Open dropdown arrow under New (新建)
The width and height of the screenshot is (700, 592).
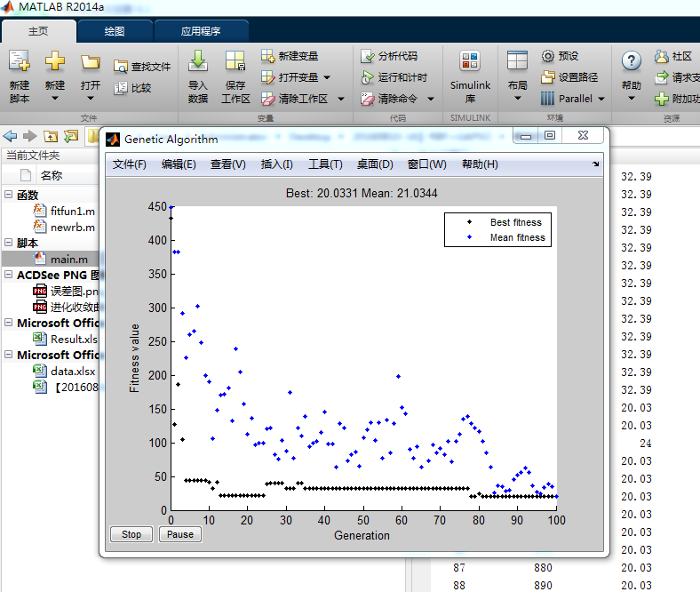(x=55, y=99)
